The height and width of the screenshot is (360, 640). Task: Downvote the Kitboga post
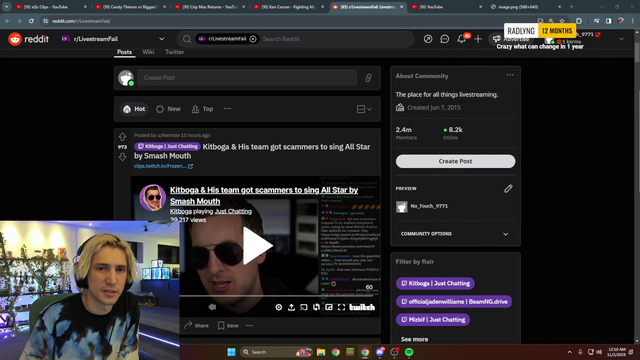click(122, 157)
